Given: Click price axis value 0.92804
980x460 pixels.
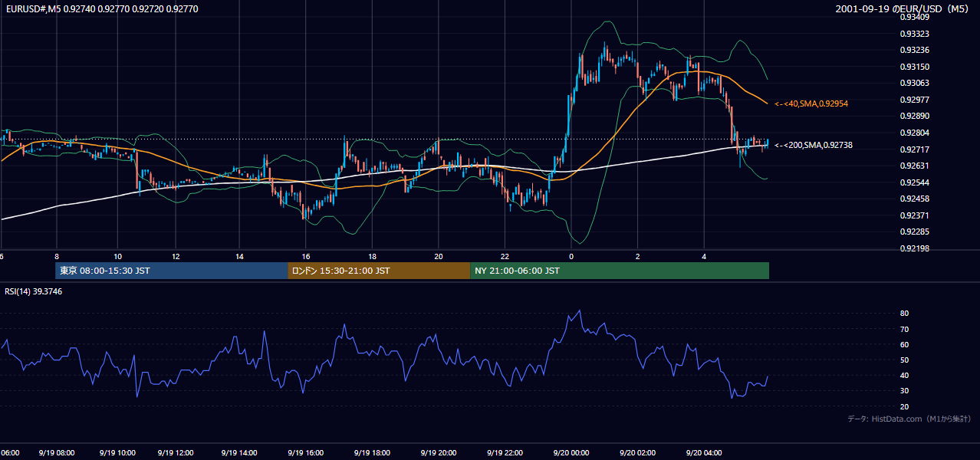Looking at the screenshot, I should tap(915, 133).
